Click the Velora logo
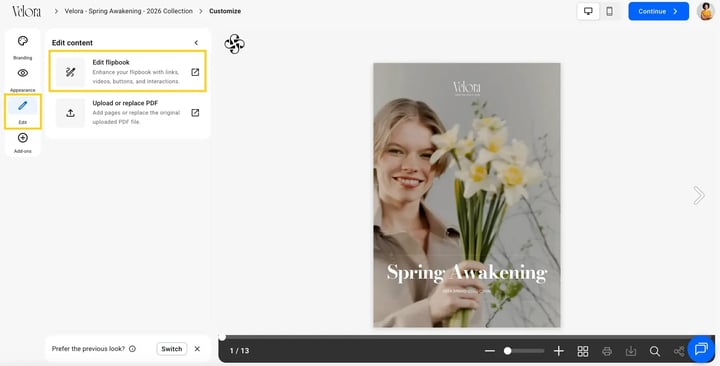Image resolution: width=720 pixels, height=366 pixels. tap(26, 11)
